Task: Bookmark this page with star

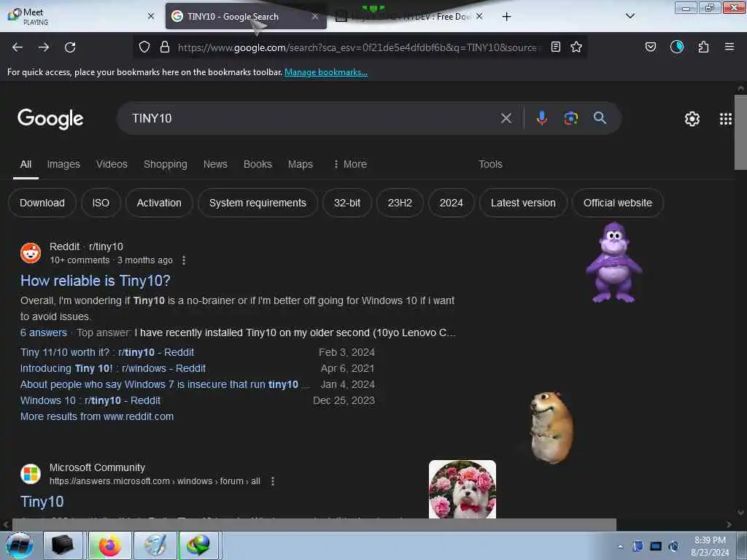Action: click(576, 47)
